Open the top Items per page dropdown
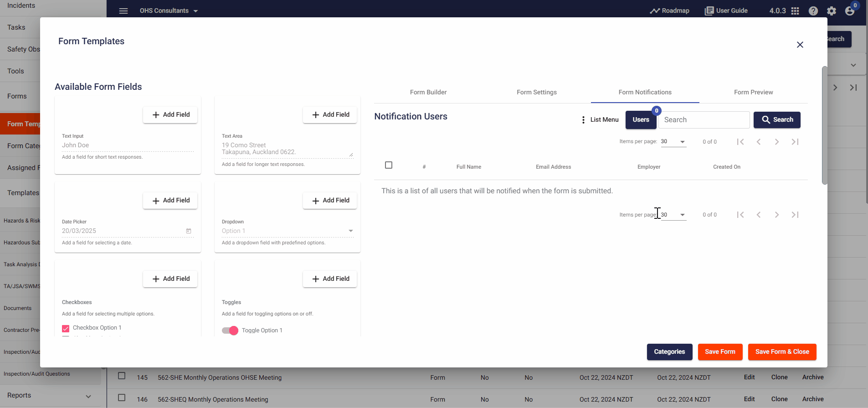Screen dimensions: 868x408 (x=673, y=142)
